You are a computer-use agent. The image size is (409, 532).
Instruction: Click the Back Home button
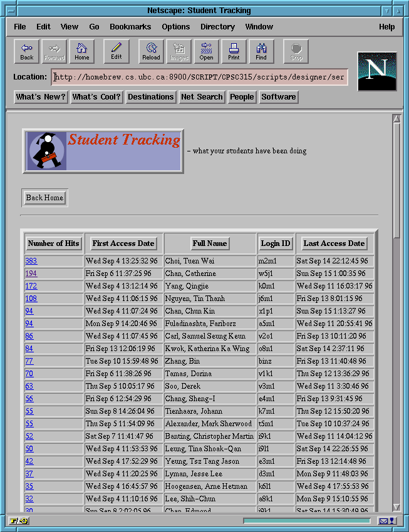[45, 198]
